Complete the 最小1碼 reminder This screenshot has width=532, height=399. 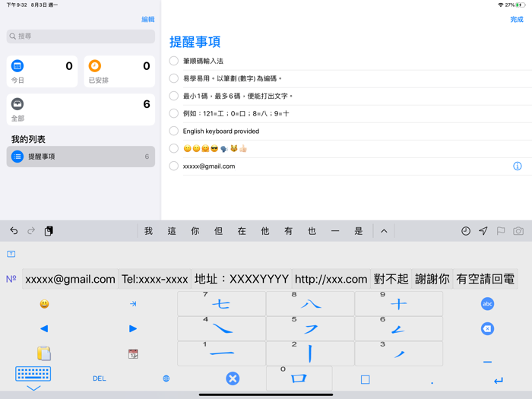(174, 96)
